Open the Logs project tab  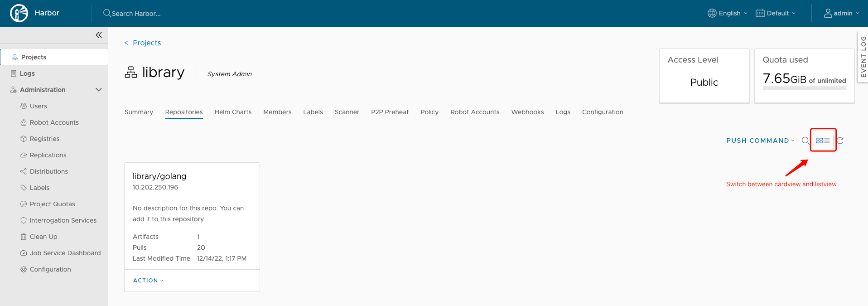pos(563,112)
